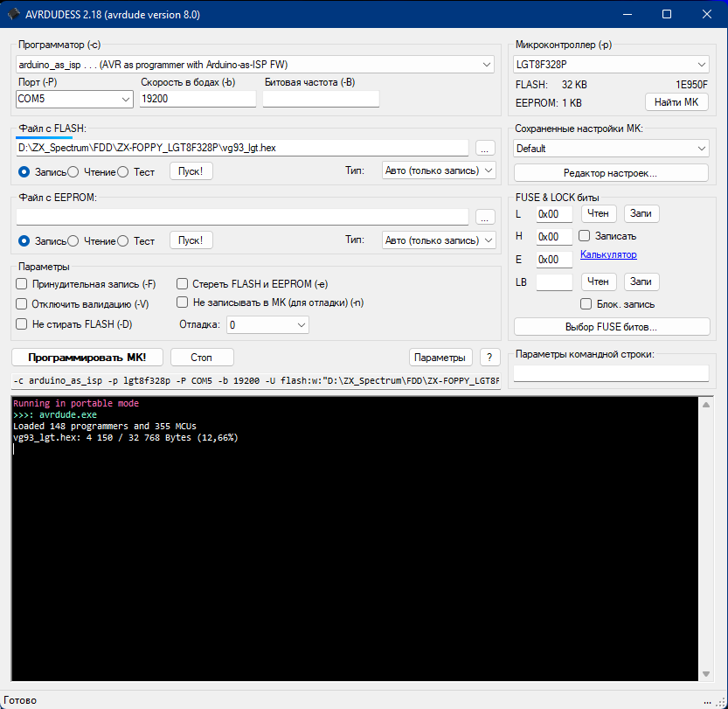Click the Найти МК button
The height and width of the screenshot is (709, 728).
coord(676,102)
